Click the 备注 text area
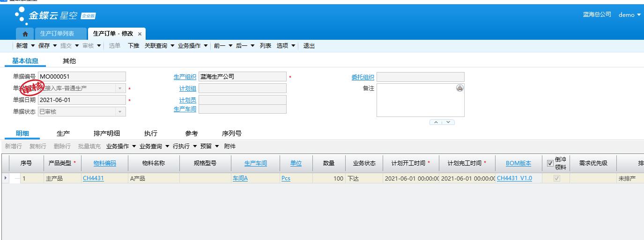 point(421,100)
